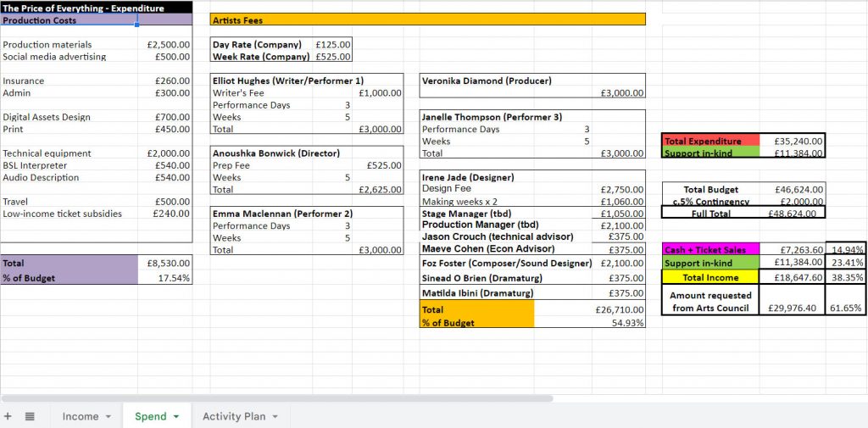Viewport: 868px width, 428px height.
Task: Open the Spend tab dropdown arrow
Action: [175, 417]
